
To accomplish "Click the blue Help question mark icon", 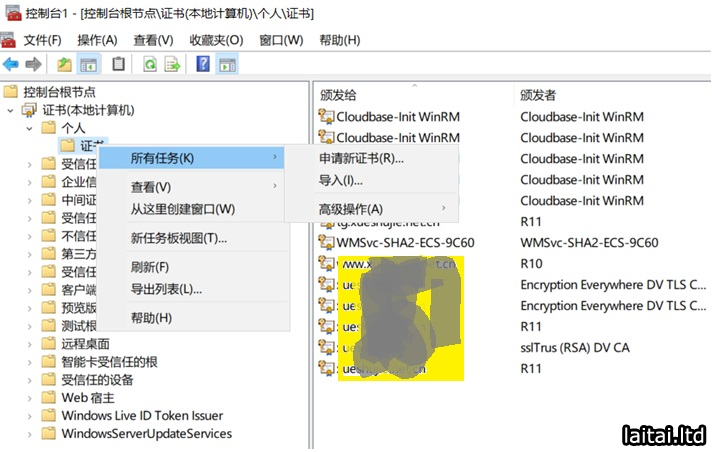I will pyautogui.click(x=203, y=64).
